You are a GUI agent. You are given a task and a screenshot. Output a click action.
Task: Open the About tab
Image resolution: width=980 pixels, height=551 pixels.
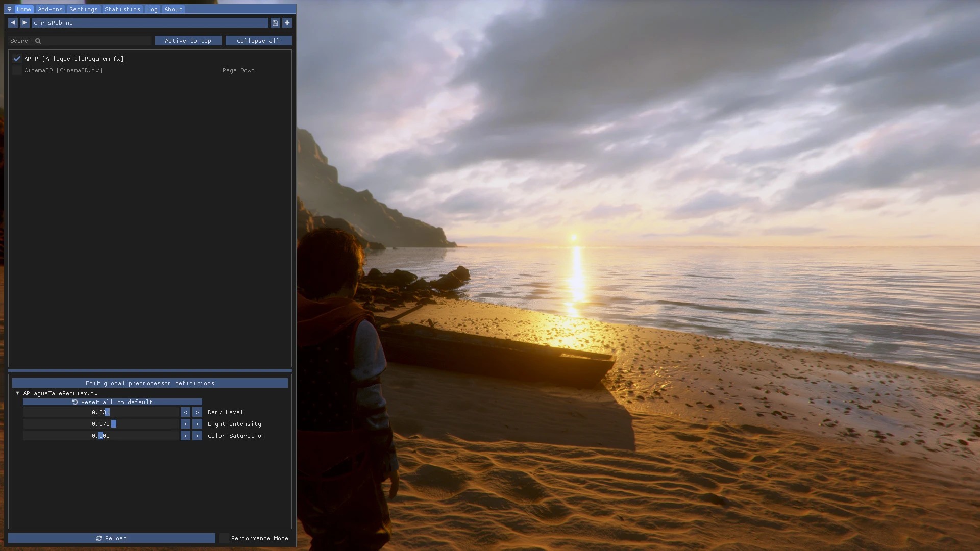point(174,9)
